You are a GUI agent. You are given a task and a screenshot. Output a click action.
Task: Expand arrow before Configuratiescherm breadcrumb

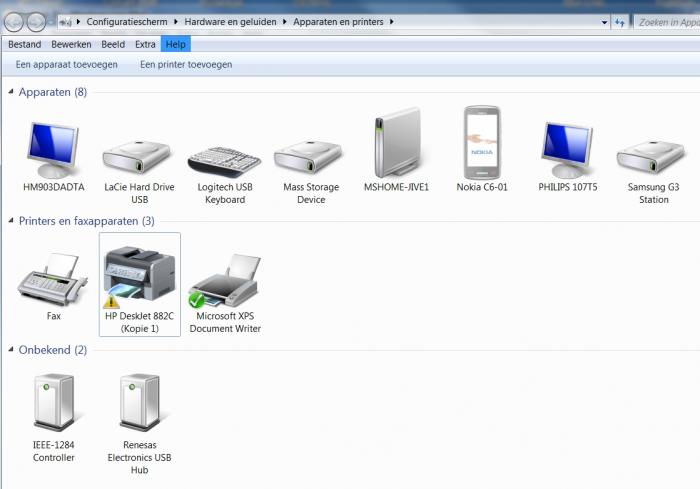click(x=78, y=21)
